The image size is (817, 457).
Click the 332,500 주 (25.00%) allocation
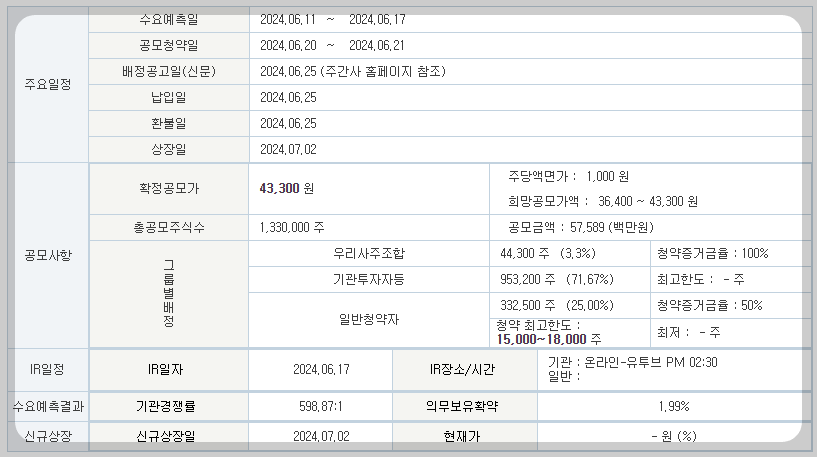tap(557, 305)
